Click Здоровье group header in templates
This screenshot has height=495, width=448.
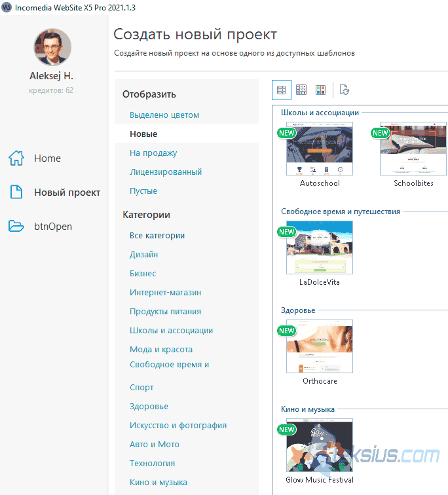click(x=298, y=310)
